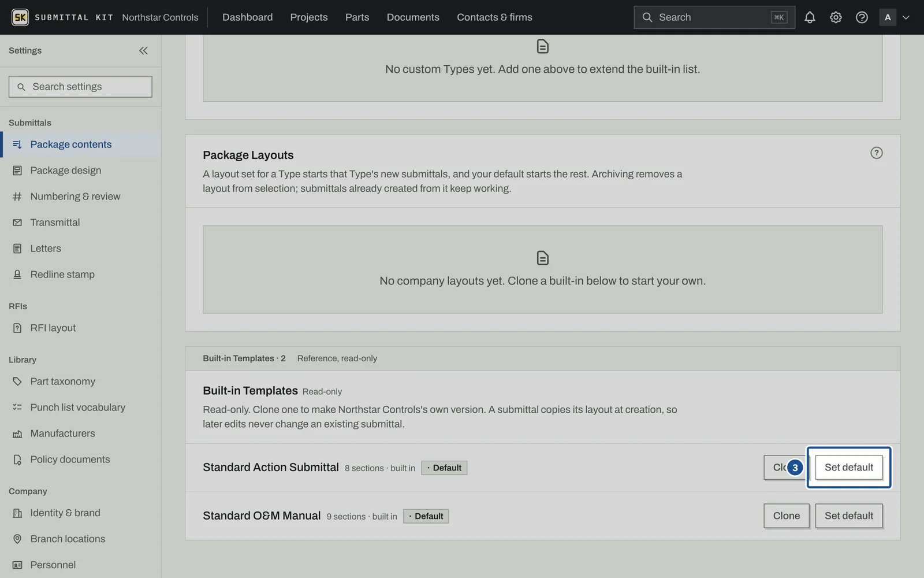
Task: Click the Letters document icon
Action: tap(17, 249)
